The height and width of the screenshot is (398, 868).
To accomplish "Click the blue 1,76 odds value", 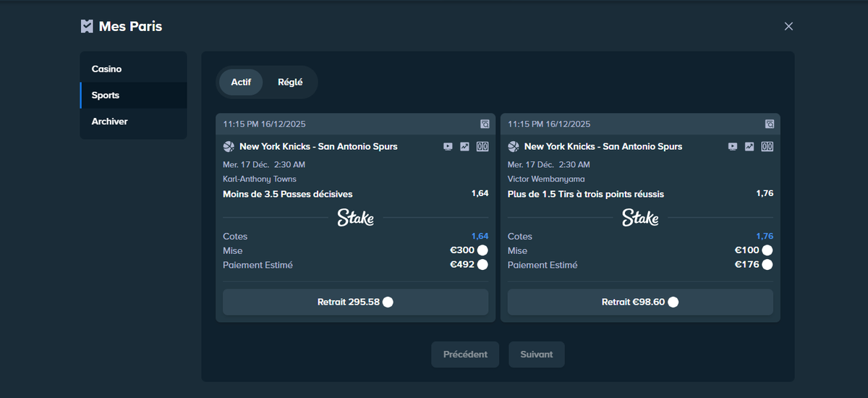I will 765,237.
